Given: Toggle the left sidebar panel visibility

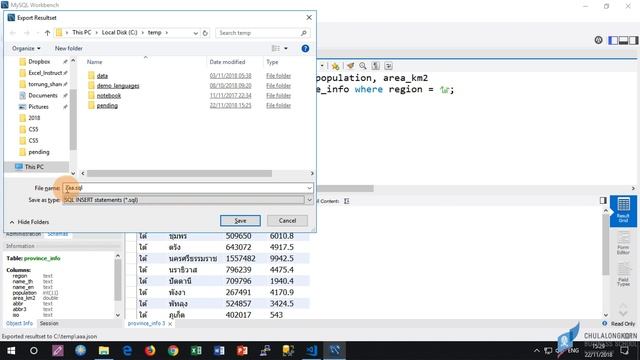Looking at the screenshot, I should (x=613, y=40).
